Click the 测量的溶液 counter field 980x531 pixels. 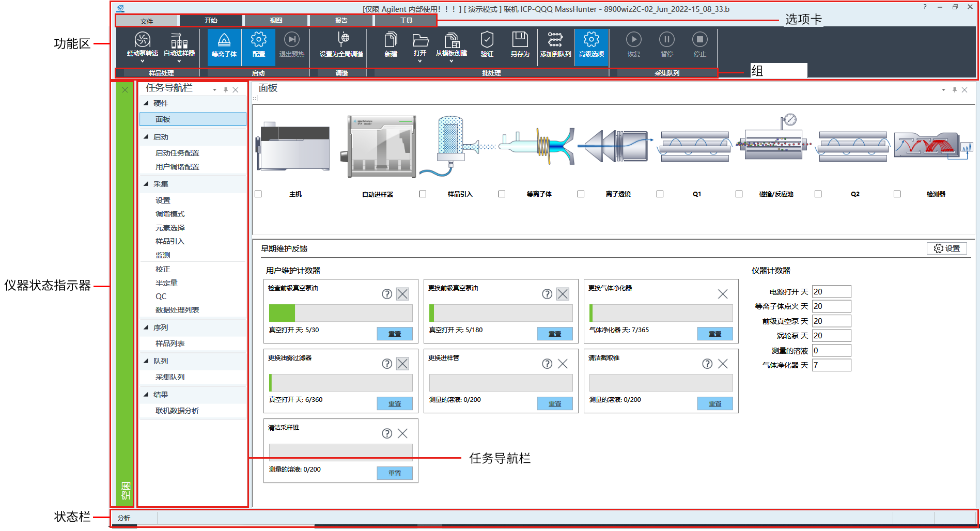[832, 351]
